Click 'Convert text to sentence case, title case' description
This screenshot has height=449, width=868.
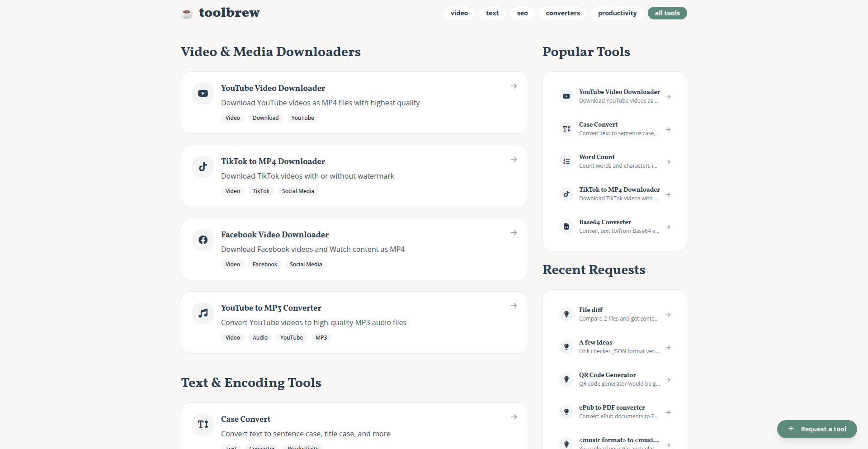click(x=306, y=434)
